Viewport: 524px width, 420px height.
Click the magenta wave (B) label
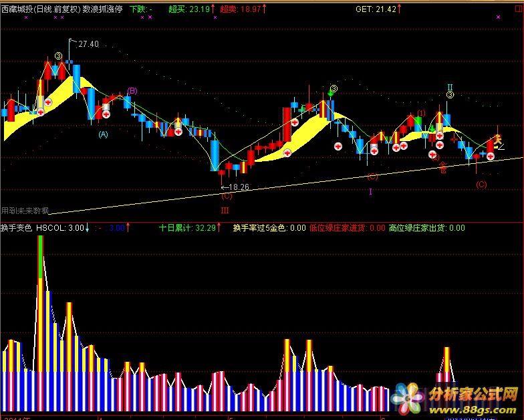132,91
